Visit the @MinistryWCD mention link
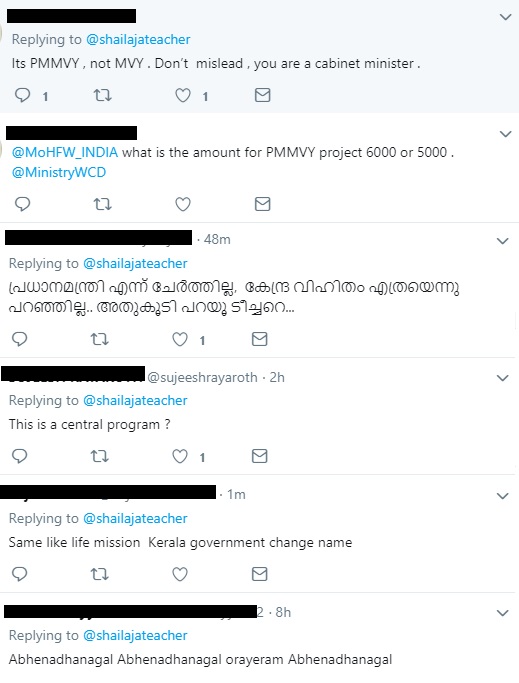The width and height of the screenshot is (519, 683). [x=59, y=172]
